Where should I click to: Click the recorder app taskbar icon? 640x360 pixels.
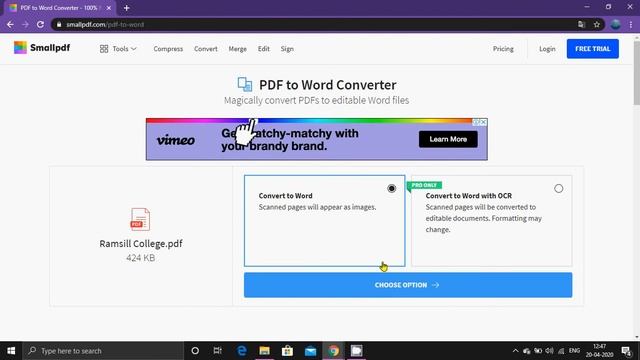[x=356, y=351]
